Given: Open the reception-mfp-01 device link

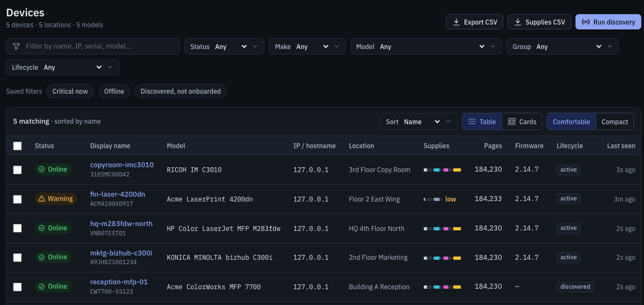Looking at the screenshot, I should 119,282.
